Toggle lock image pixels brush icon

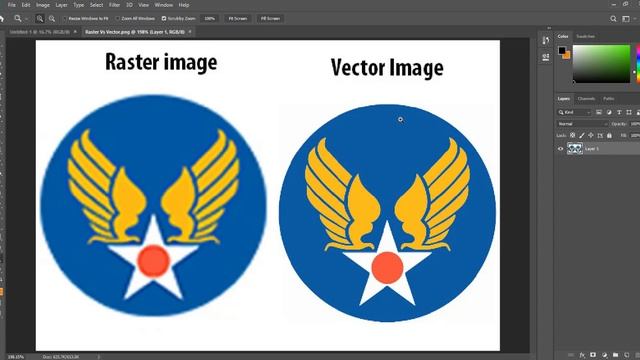pos(582,135)
